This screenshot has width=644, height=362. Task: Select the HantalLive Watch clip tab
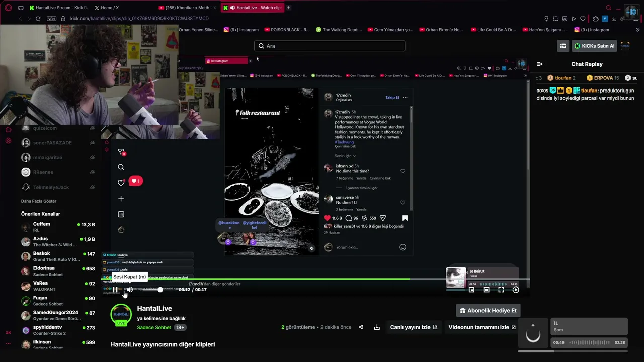point(252,8)
